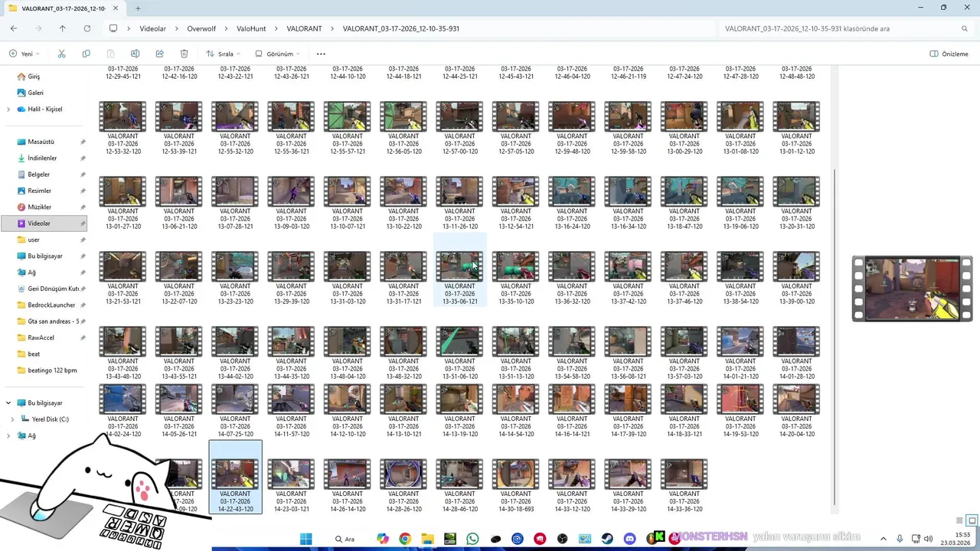
Task: Unpin Resimler using its pin icon
Action: pyautogui.click(x=83, y=191)
